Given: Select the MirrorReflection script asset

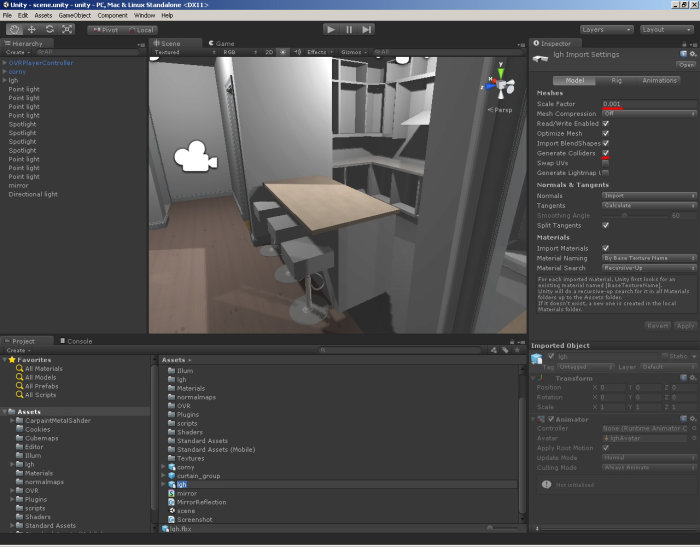Looking at the screenshot, I should [x=201, y=502].
